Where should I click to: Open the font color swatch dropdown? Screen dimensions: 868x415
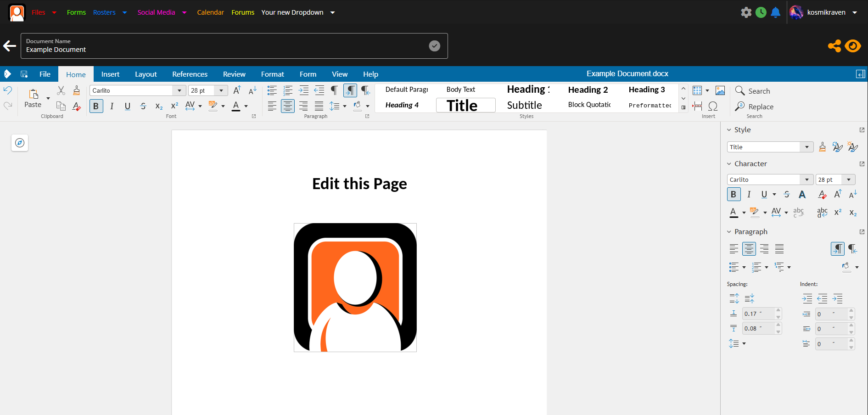point(246,107)
